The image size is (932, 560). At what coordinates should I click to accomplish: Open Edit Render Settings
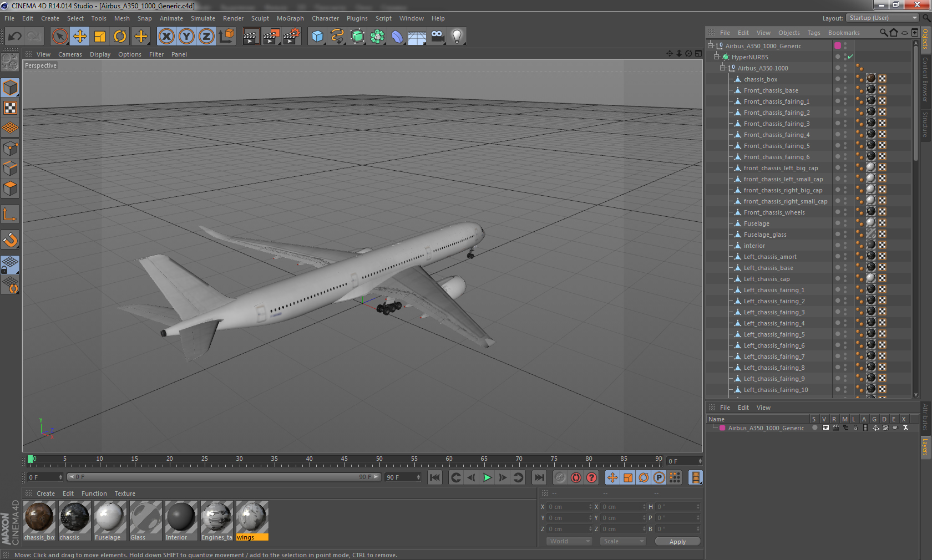(291, 37)
